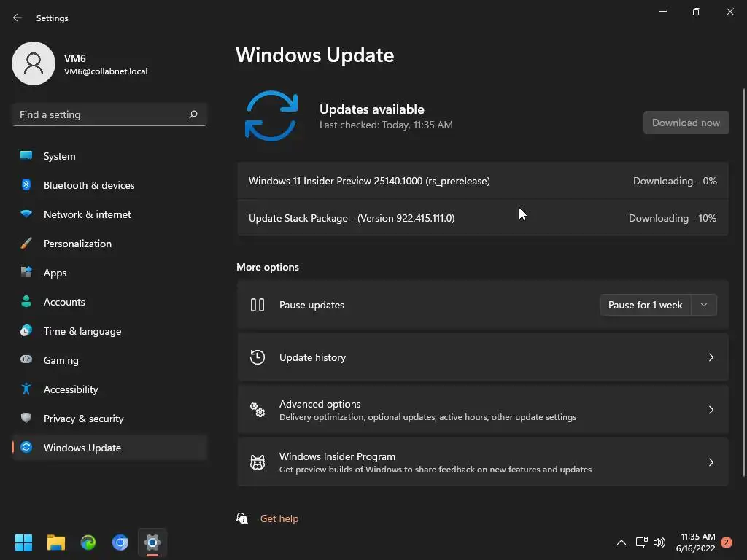Click the Windows 11 Insider Preview 25140.1000 row
The height and width of the screenshot is (560, 747).
click(x=483, y=181)
